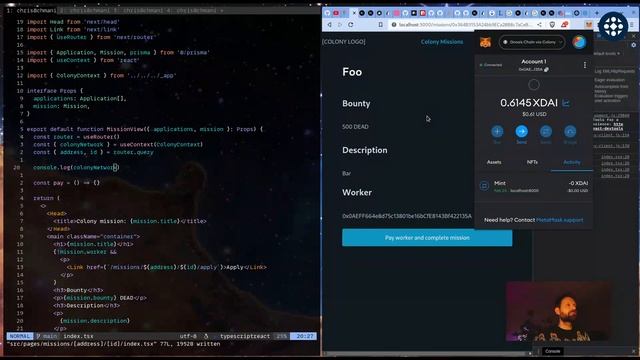Click the site info icon before localhost URL
Screen dimensions: 640x360
click(394, 24)
